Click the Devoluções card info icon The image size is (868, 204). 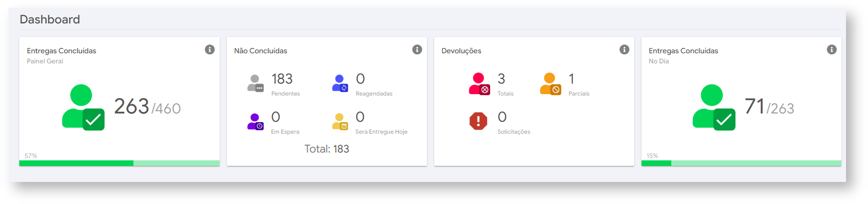(624, 50)
